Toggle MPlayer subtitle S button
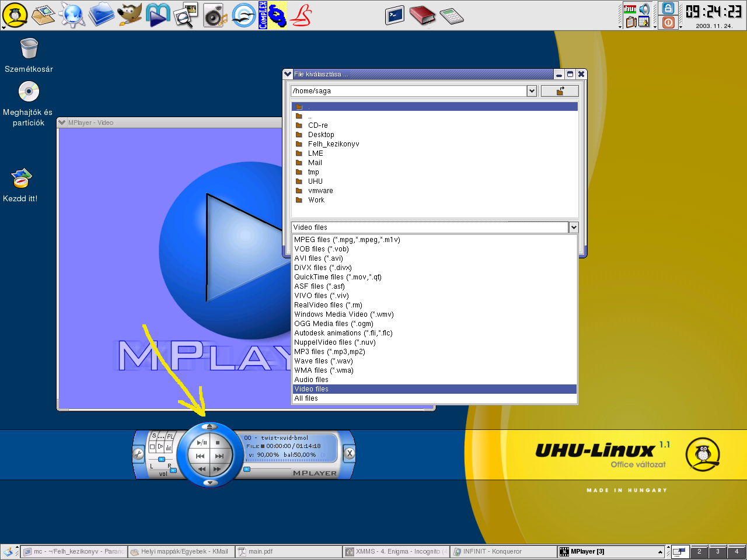Screen dimensions: 747x560 [x=154, y=436]
